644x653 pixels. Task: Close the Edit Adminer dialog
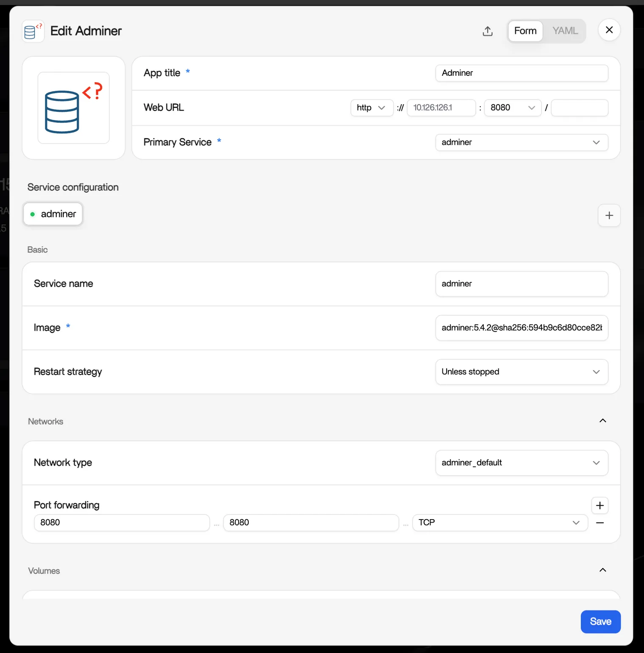pyautogui.click(x=609, y=30)
